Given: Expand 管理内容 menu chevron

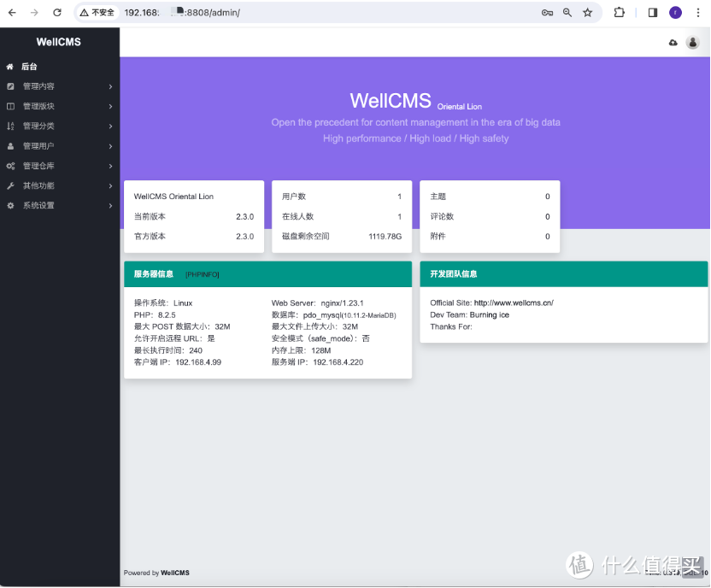Looking at the screenshot, I should [x=110, y=86].
